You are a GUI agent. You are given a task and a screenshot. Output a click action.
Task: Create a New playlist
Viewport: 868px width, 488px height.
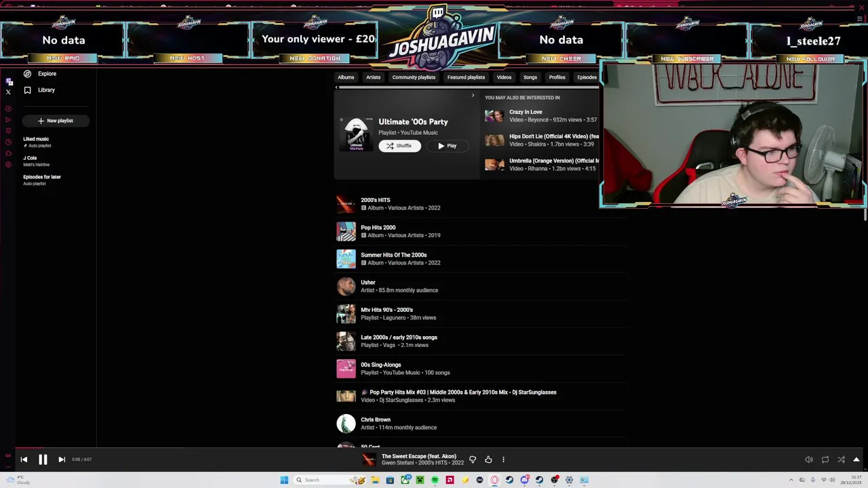(x=55, y=121)
